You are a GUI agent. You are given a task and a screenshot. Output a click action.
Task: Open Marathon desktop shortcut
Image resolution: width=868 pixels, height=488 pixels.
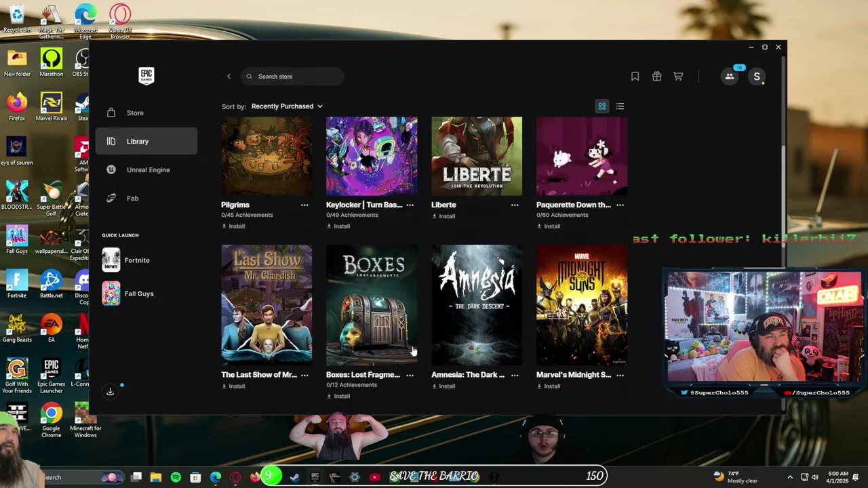click(52, 63)
